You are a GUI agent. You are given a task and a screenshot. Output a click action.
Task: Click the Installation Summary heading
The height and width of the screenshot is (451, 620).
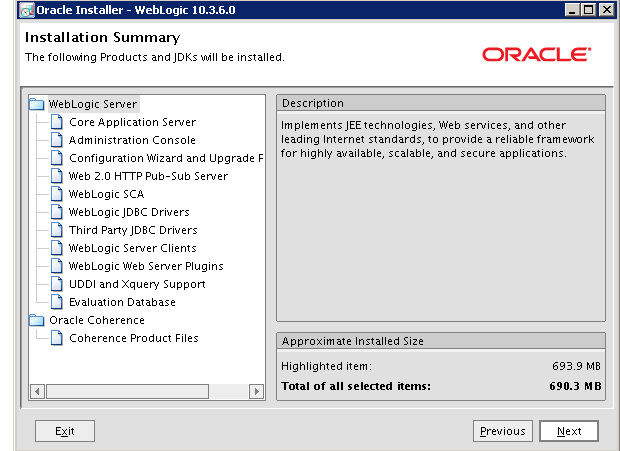[x=102, y=38]
